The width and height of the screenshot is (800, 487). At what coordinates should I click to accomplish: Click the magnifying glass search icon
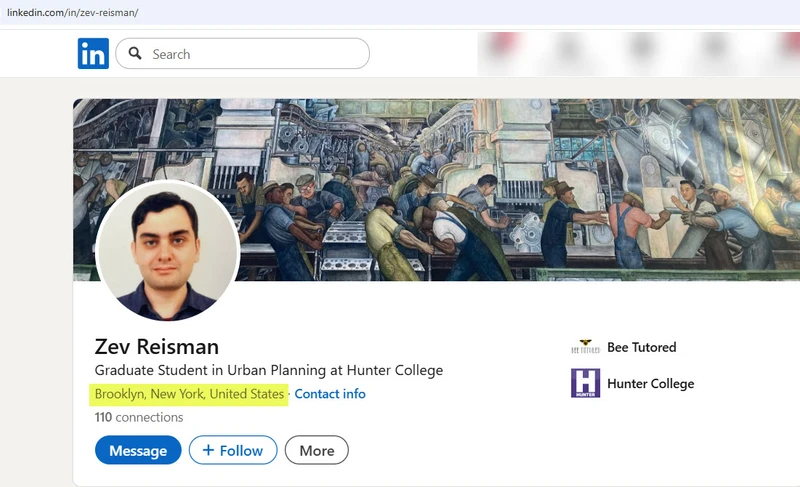tap(135, 54)
